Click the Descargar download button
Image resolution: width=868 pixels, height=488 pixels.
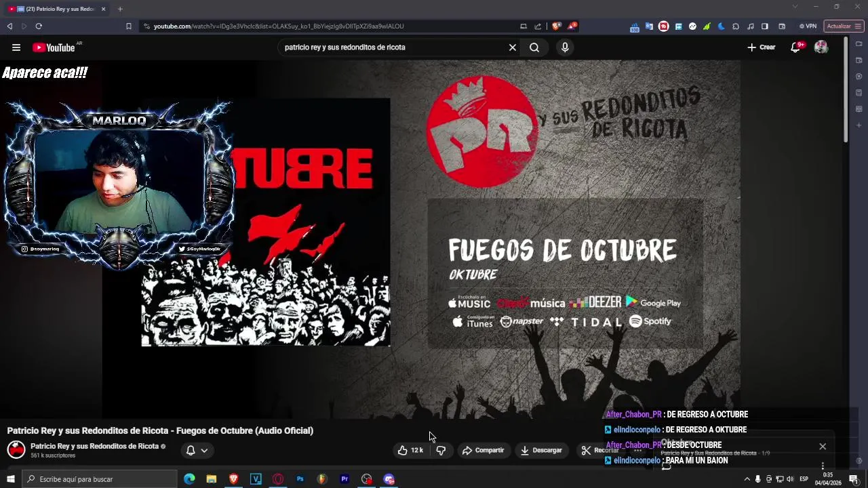click(x=541, y=450)
